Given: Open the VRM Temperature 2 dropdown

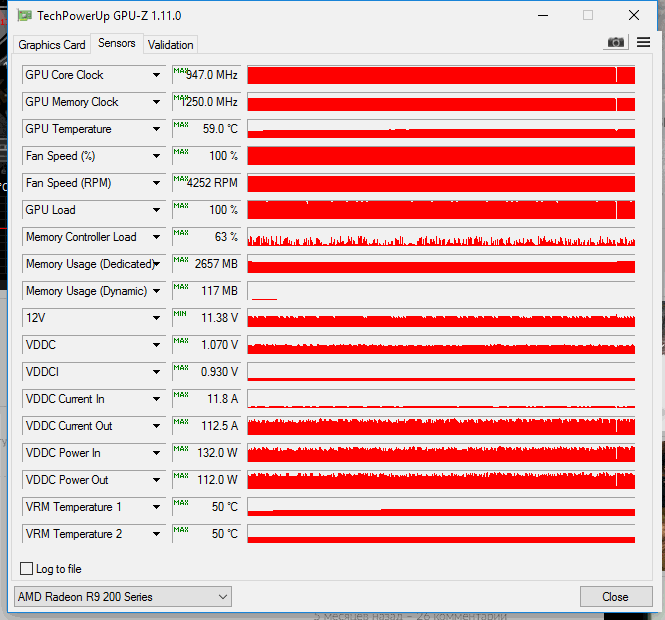Looking at the screenshot, I should point(156,534).
